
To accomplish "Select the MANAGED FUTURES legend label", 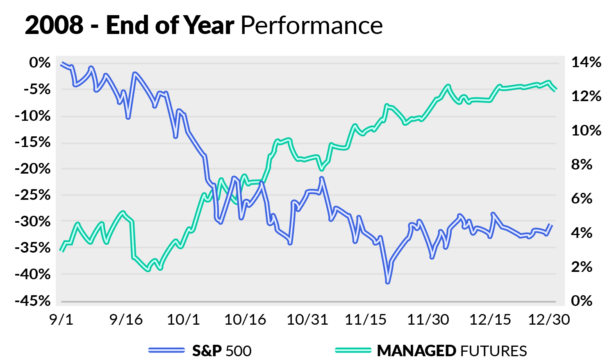I will [452, 351].
